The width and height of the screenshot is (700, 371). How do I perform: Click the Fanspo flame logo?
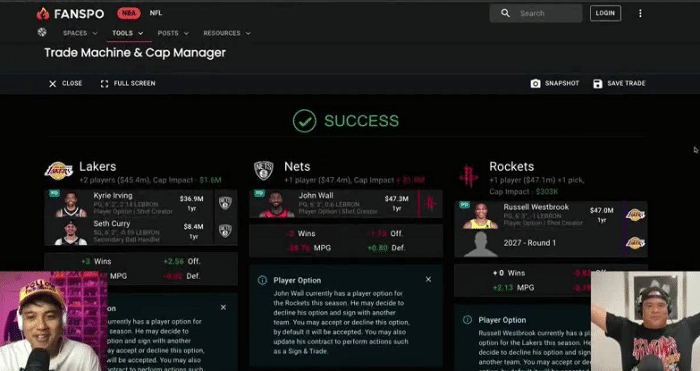pyautogui.click(x=43, y=13)
